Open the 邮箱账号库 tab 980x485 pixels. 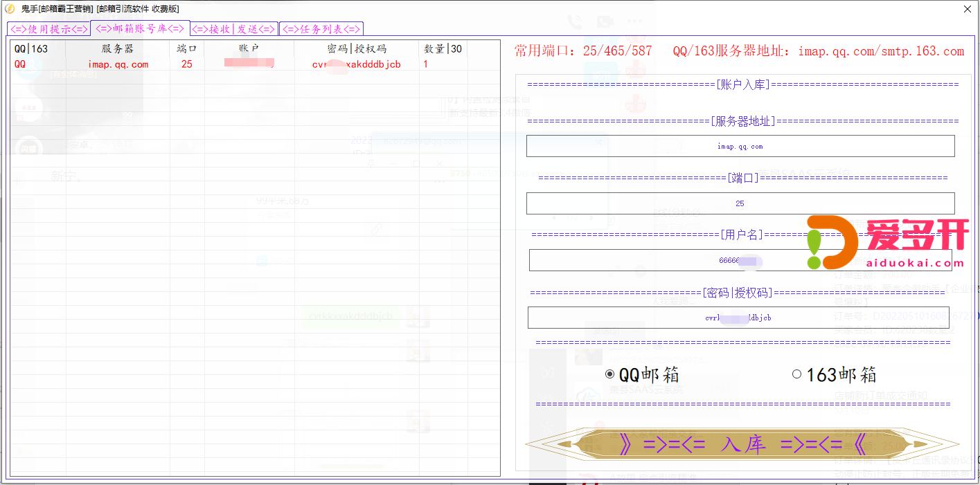(x=140, y=28)
